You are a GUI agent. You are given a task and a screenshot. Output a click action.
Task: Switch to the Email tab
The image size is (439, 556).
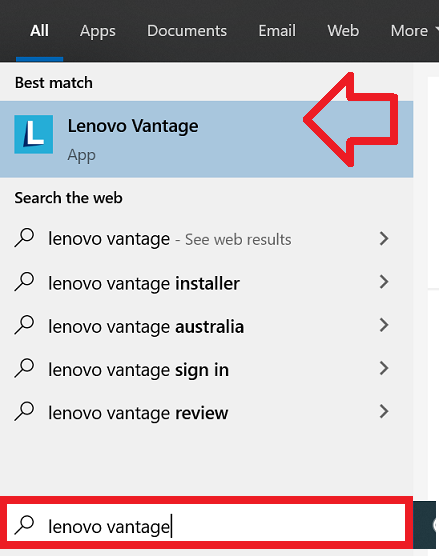tap(277, 31)
